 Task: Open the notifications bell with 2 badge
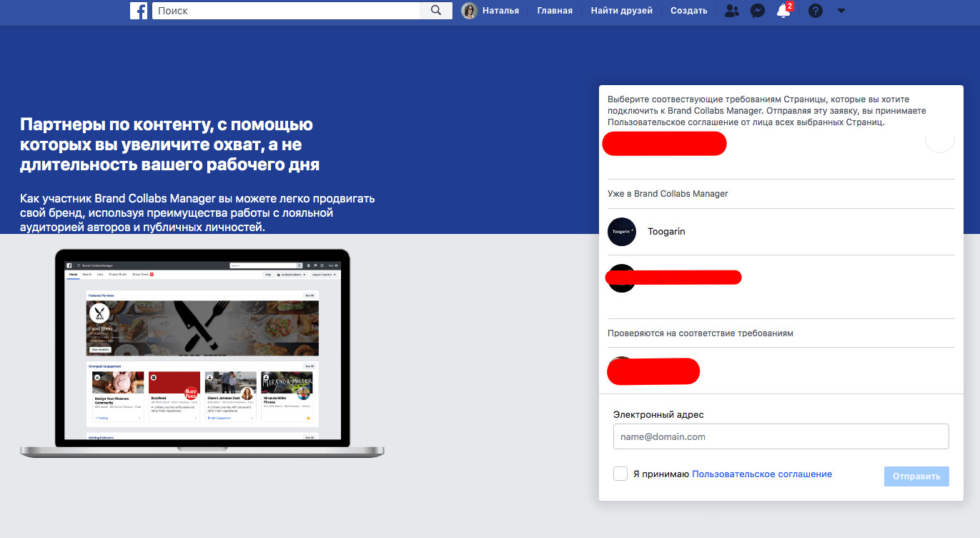pos(784,10)
